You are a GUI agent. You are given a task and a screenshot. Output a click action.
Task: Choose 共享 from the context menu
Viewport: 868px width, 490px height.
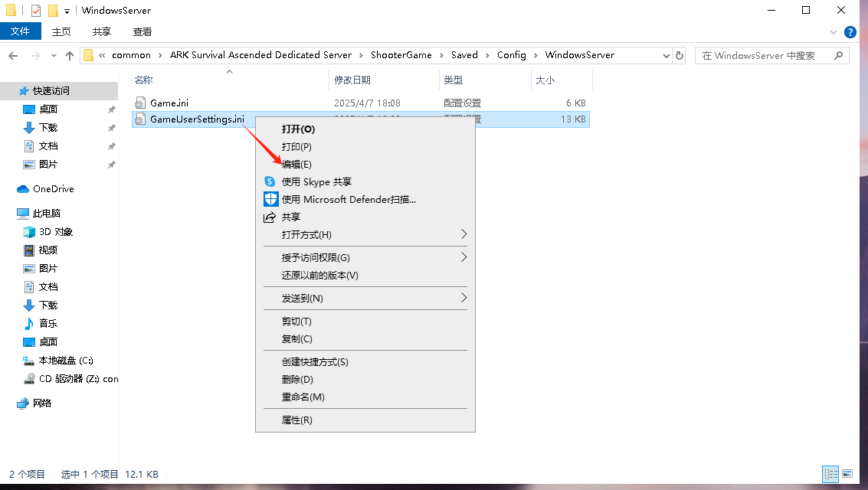click(x=365, y=217)
